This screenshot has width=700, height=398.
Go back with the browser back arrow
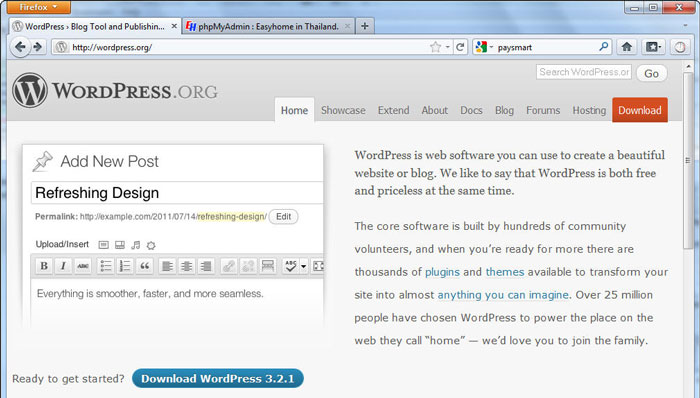tap(20, 47)
